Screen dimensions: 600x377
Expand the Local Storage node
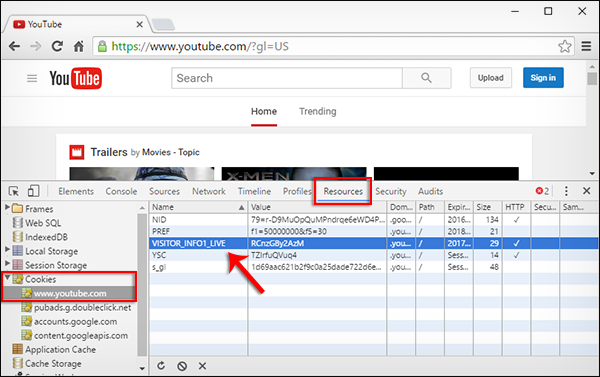click(7, 249)
